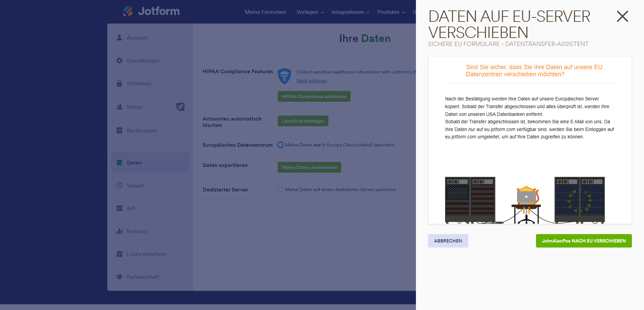Click the Limits erweitern gift icon
This screenshot has width=644, height=310.
tap(119, 254)
